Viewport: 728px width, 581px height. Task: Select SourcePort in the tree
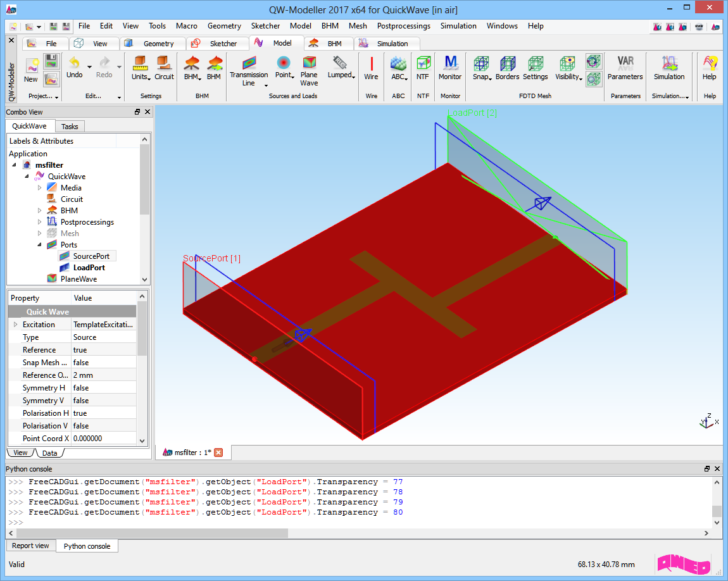pos(87,256)
